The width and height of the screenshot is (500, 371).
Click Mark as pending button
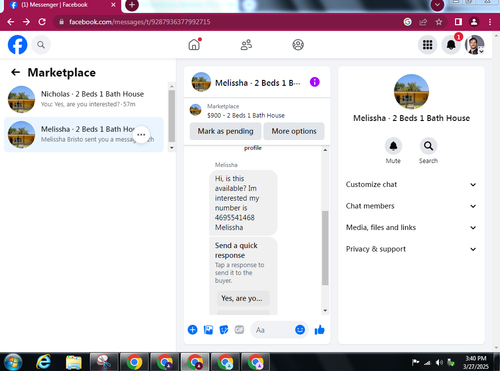point(225,131)
